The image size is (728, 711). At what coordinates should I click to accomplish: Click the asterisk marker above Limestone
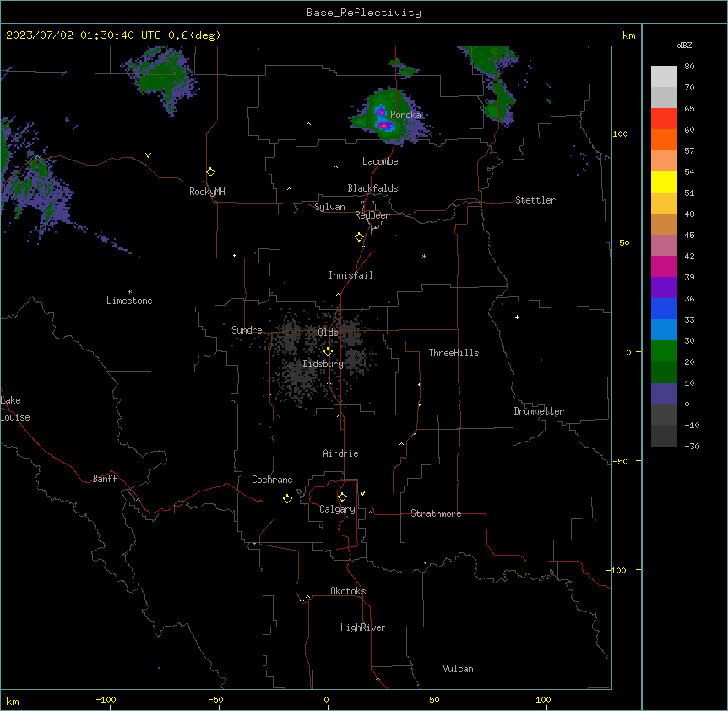pos(129,292)
